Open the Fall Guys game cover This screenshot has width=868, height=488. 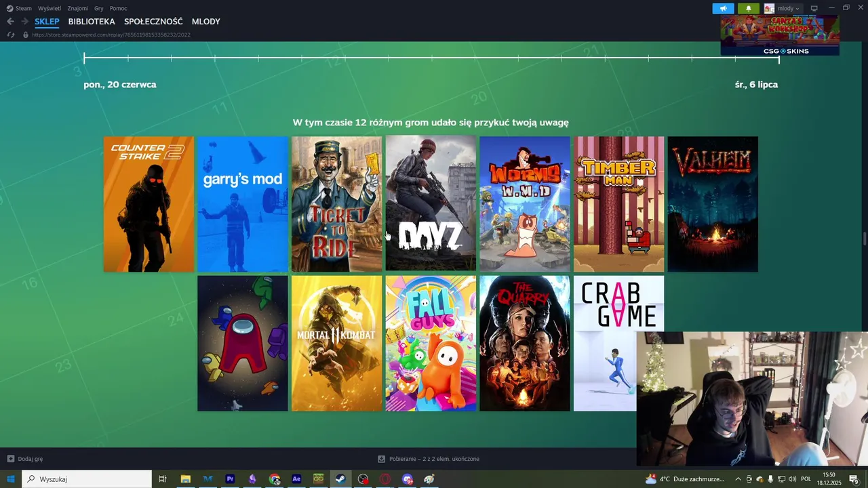click(x=431, y=343)
